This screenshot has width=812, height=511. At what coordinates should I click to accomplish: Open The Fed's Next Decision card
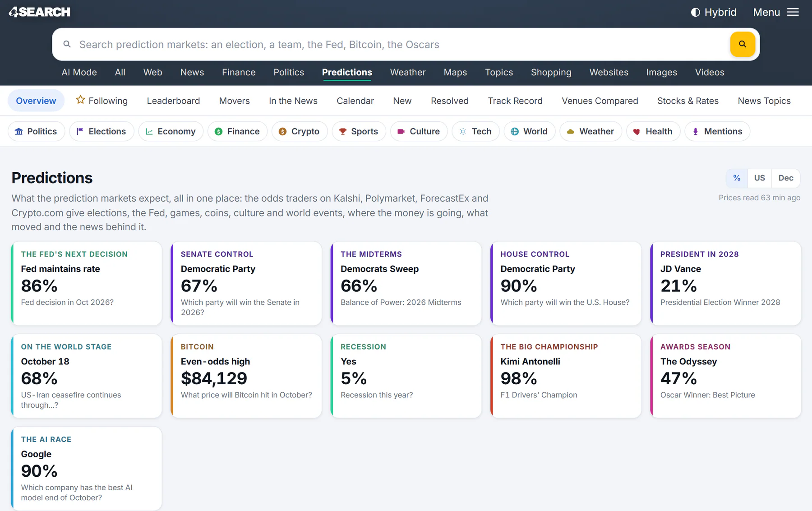coord(87,283)
